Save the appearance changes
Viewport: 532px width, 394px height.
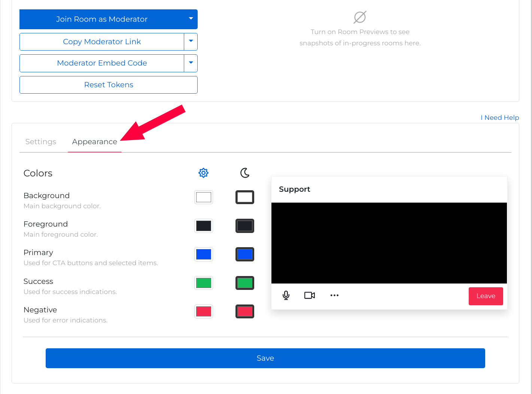click(265, 358)
